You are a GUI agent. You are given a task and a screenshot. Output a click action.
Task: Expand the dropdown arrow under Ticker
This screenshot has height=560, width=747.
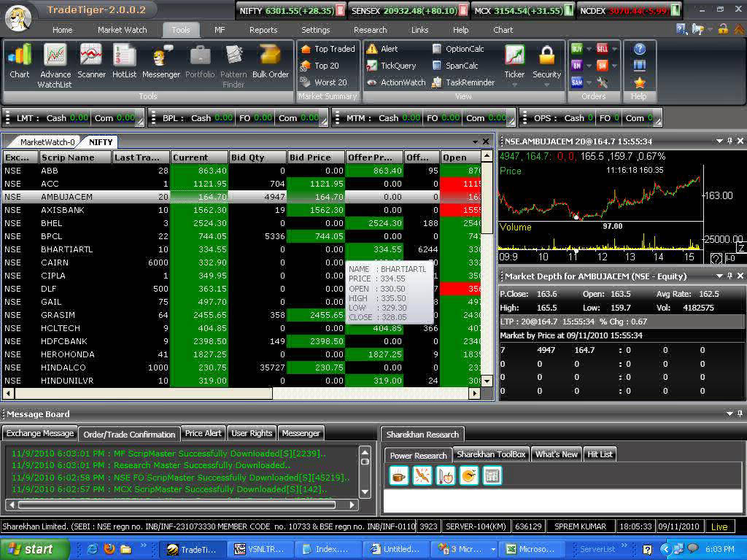tap(514, 85)
